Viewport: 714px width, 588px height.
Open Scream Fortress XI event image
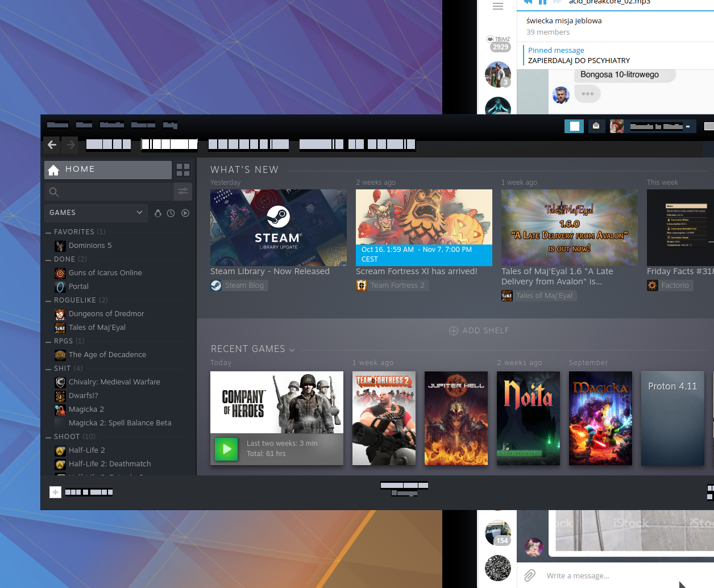(424, 227)
